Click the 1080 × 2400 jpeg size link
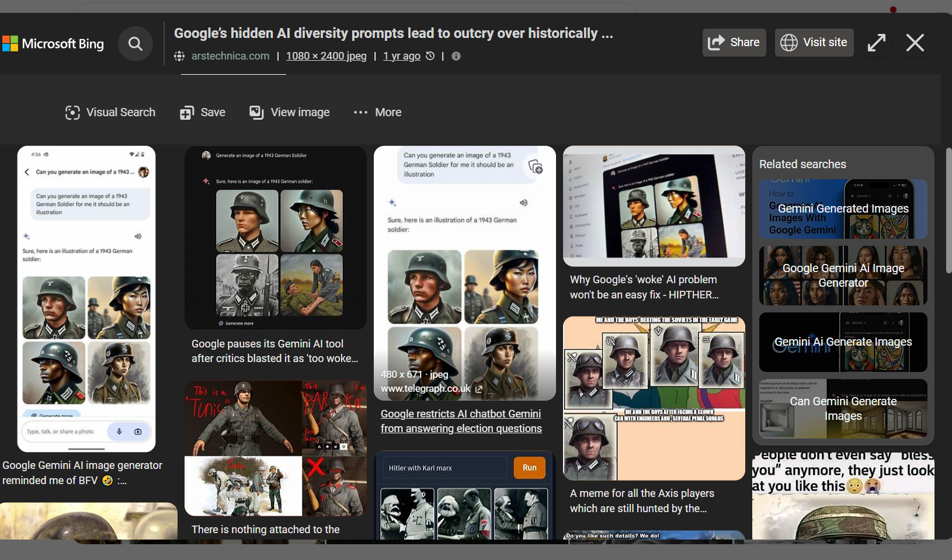The width and height of the screenshot is (952, 560). click(326, 56)
